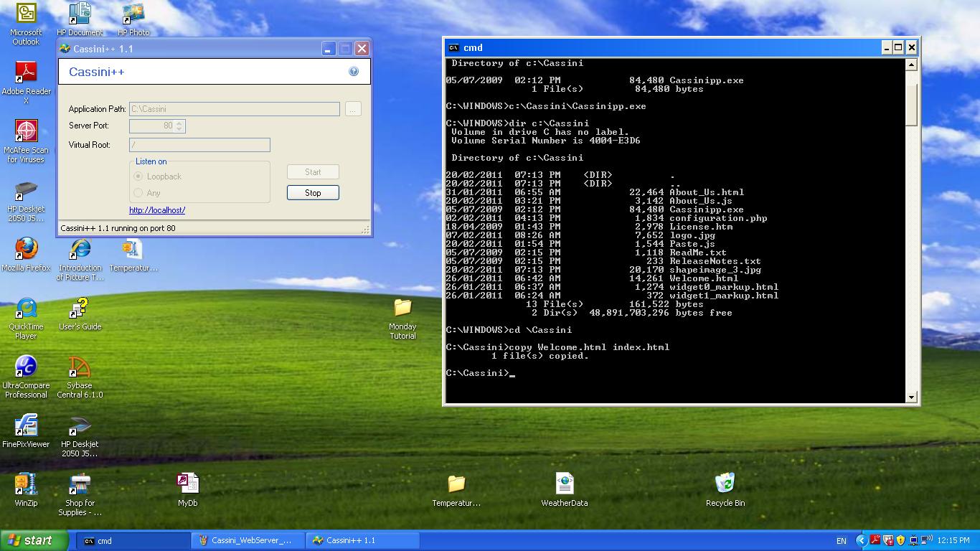Open the Recycle Bin icon
This screenshot has width=980, height=551.
click(725, 484)
